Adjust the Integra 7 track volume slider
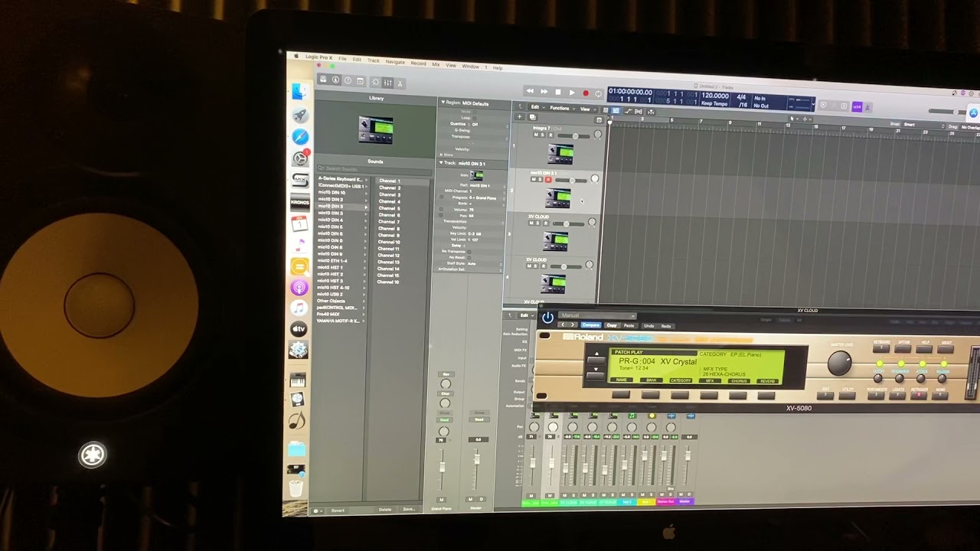The width and height of the screenshot is (980, 551). tap(573, 135)
